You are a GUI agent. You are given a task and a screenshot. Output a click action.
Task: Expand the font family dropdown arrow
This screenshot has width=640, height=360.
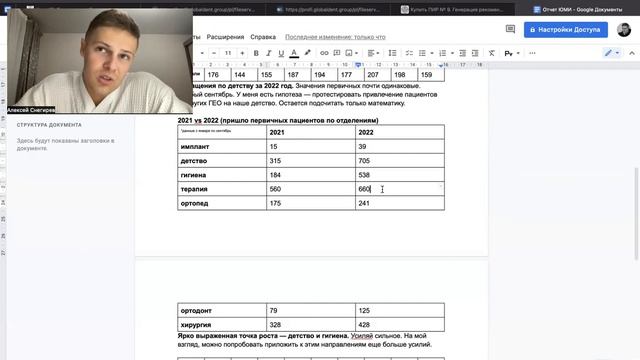point(202,53)
